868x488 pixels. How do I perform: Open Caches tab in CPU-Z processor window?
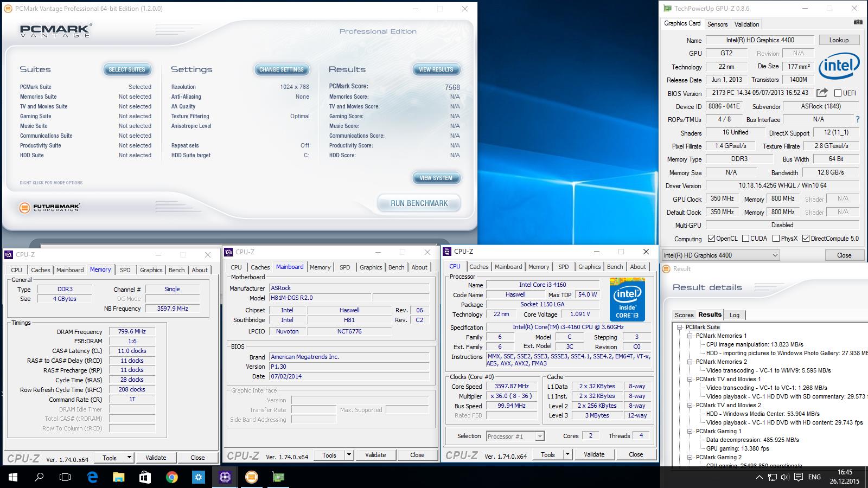478,267
